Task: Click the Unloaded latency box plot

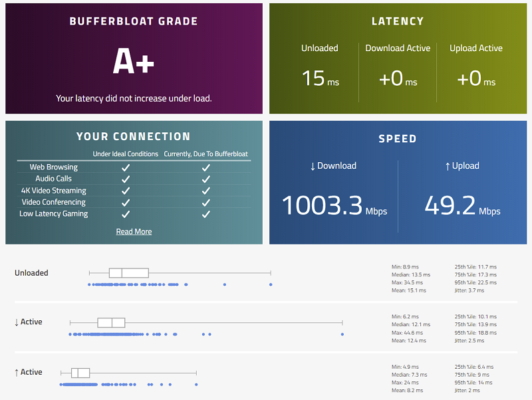Action: (128, 272)
